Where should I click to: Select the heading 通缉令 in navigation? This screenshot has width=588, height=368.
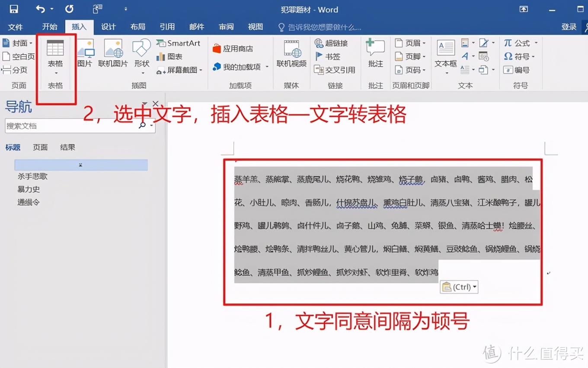tap(29, 202)
